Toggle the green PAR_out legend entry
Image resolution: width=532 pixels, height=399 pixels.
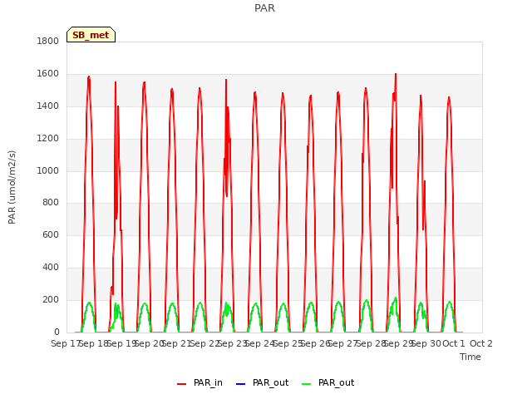click(x=328, y=382)
